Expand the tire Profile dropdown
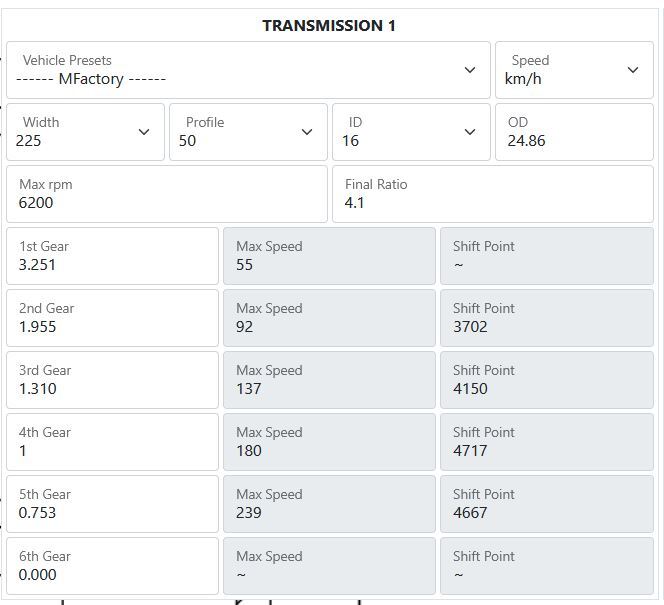 coord(248,132)
